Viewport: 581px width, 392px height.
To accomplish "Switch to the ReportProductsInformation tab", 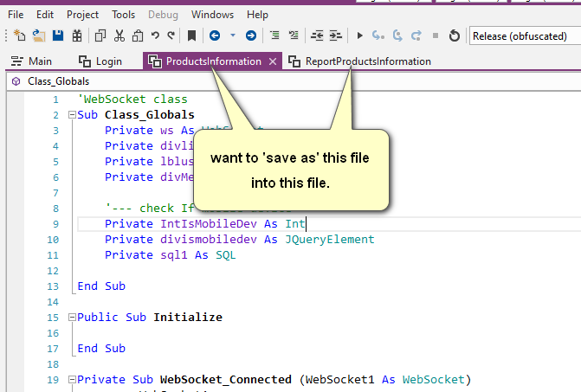I will (359, 61).
